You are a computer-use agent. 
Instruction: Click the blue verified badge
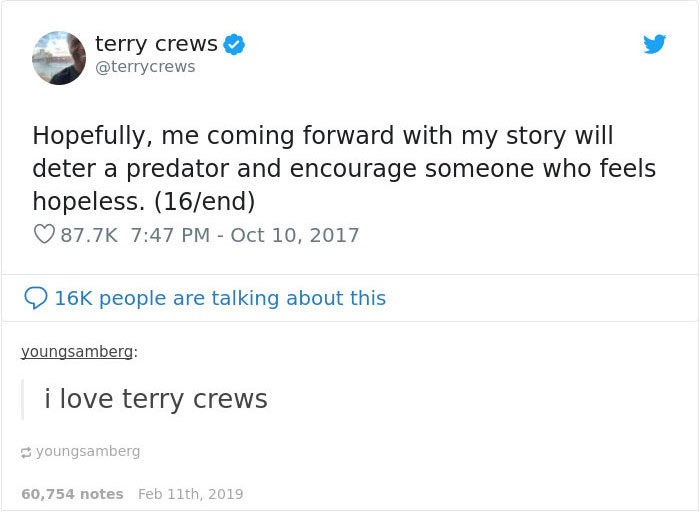[234, 44]
